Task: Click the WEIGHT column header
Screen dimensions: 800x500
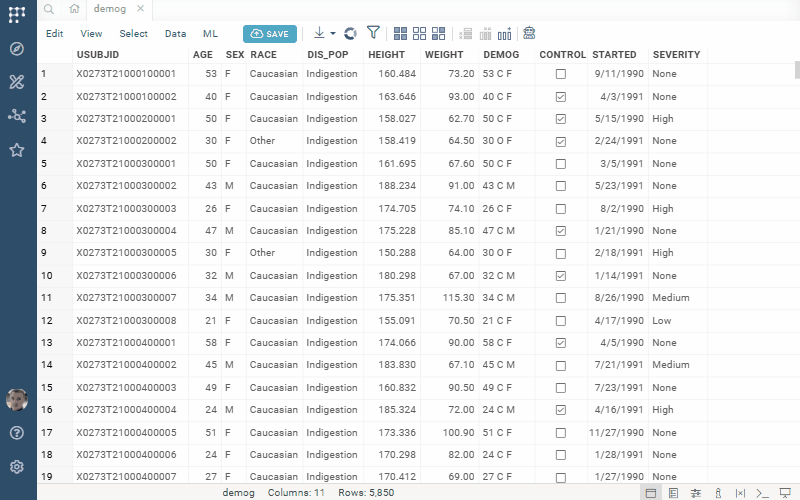Action: [x=444, y=55]
